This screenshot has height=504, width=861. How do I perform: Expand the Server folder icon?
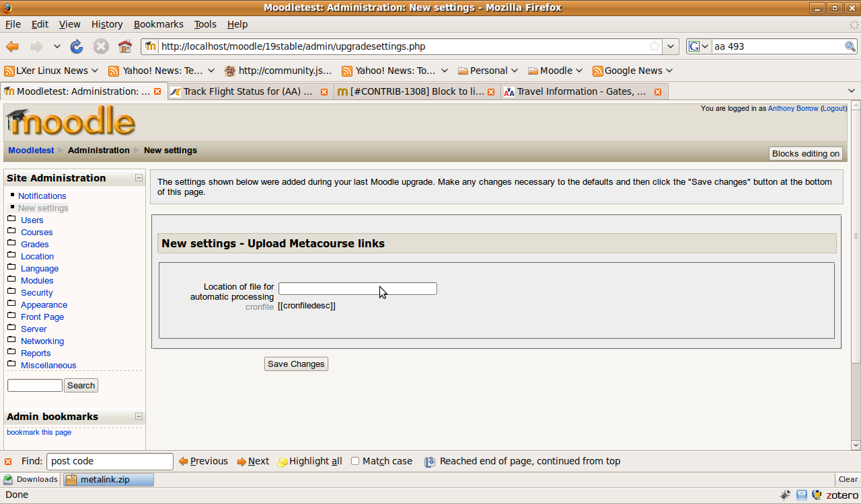[x=11, y=328]
